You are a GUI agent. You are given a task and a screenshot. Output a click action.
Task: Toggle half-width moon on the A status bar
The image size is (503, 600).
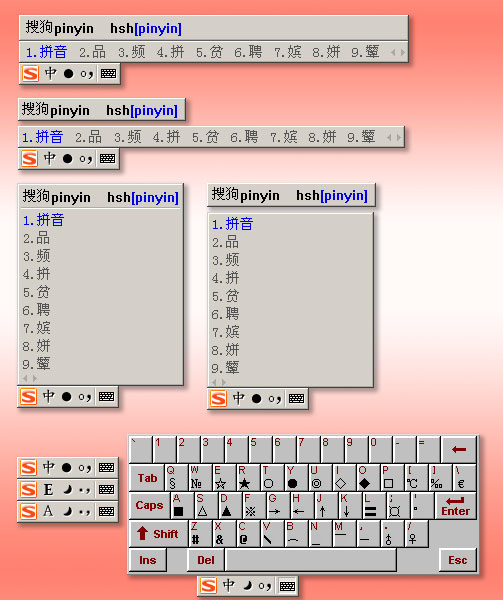pos(67,511)
